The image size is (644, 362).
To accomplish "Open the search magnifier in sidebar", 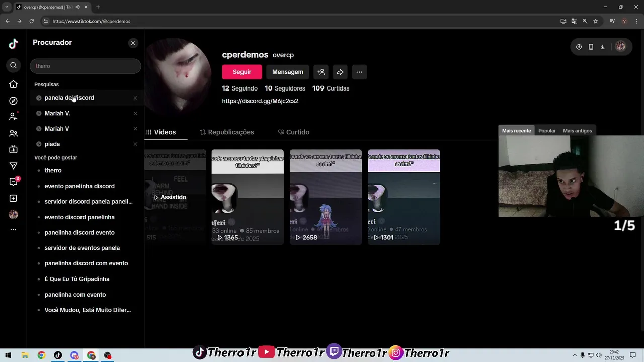I will (x=14, y=65).
